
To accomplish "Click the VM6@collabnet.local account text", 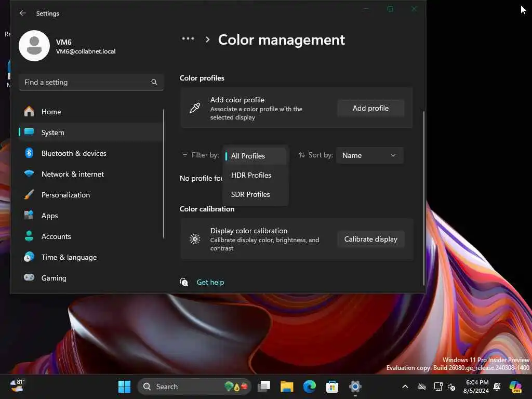I will (86, 51).
